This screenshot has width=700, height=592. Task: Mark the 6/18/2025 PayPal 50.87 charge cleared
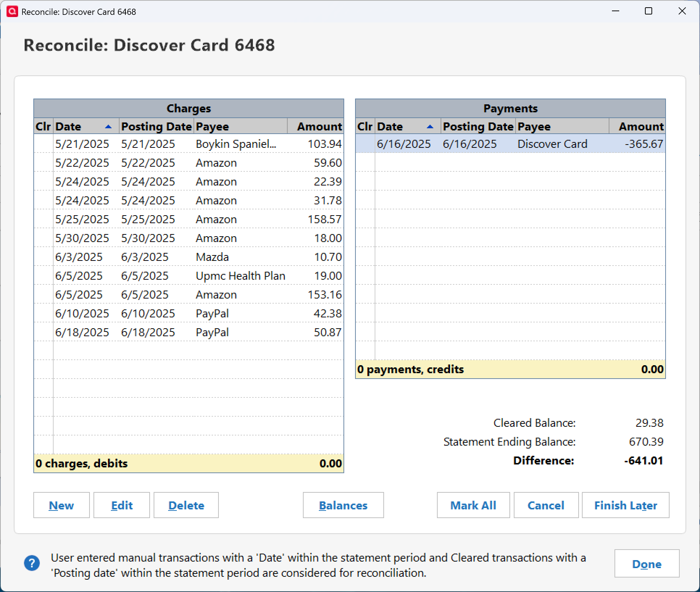(x=43, y=332)
